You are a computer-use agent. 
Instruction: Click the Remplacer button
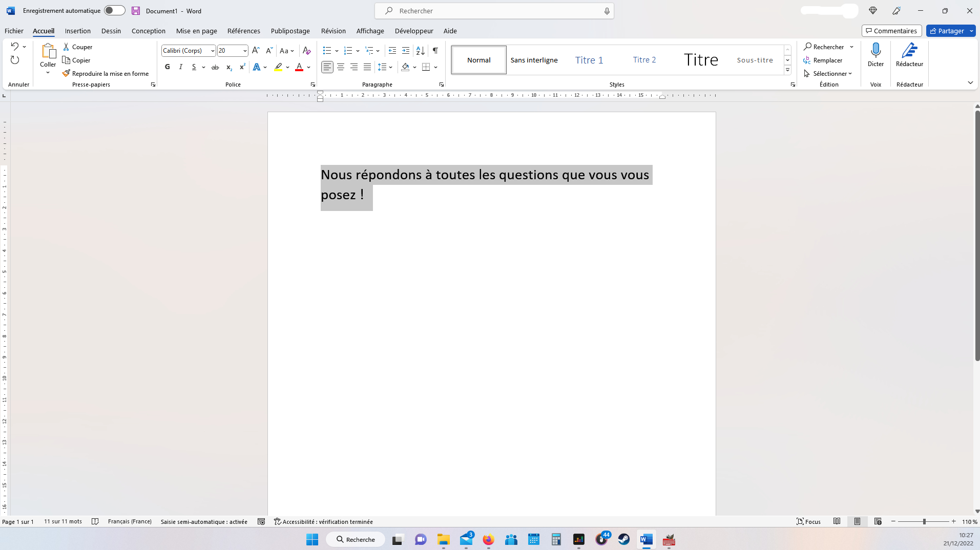point(823,60)
